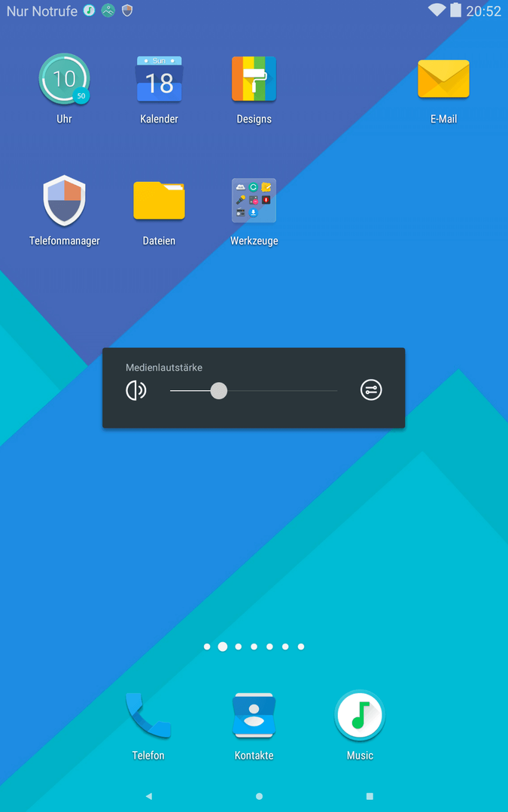The height and width of the screenshot is (812, 508).
Task: Click the Medienlautstärke slider handle
Action: 219,390
